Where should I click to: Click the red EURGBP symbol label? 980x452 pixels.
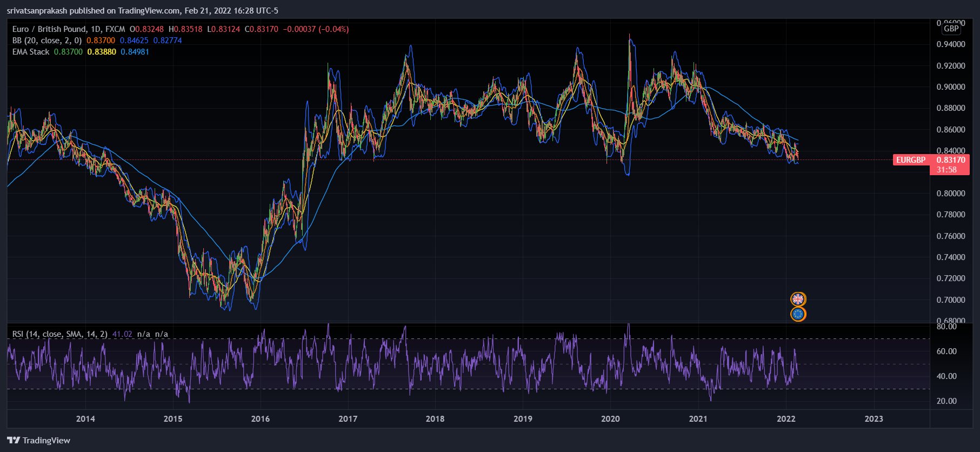pyautogui.click(x=911, y=160)
